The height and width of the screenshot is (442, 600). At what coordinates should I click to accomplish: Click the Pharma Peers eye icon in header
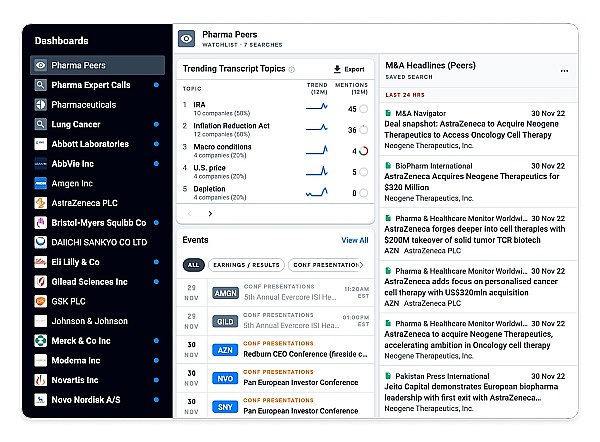[x=187, y=38]
